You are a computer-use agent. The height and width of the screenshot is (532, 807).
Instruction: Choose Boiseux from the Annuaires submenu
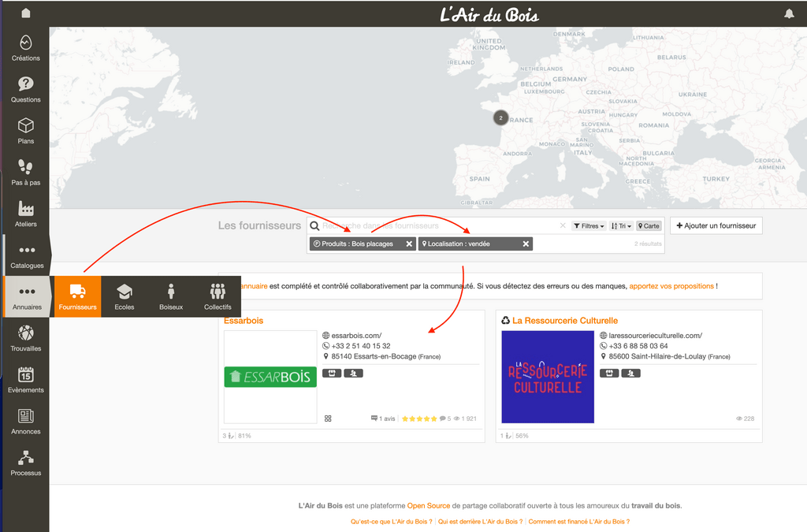(x=171, y=296)
